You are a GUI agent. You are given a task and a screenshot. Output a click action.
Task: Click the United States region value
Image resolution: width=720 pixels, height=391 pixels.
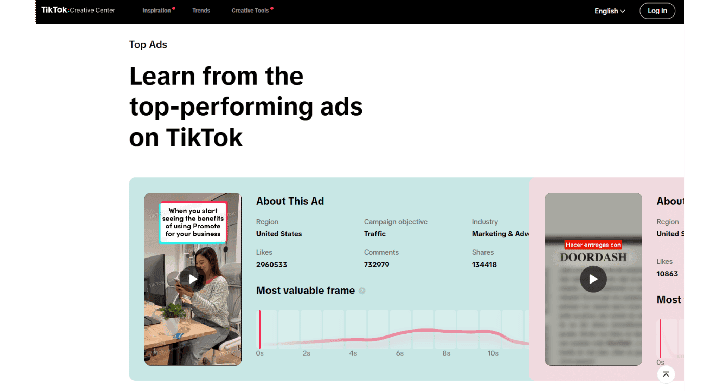click(x=279, y=234)
